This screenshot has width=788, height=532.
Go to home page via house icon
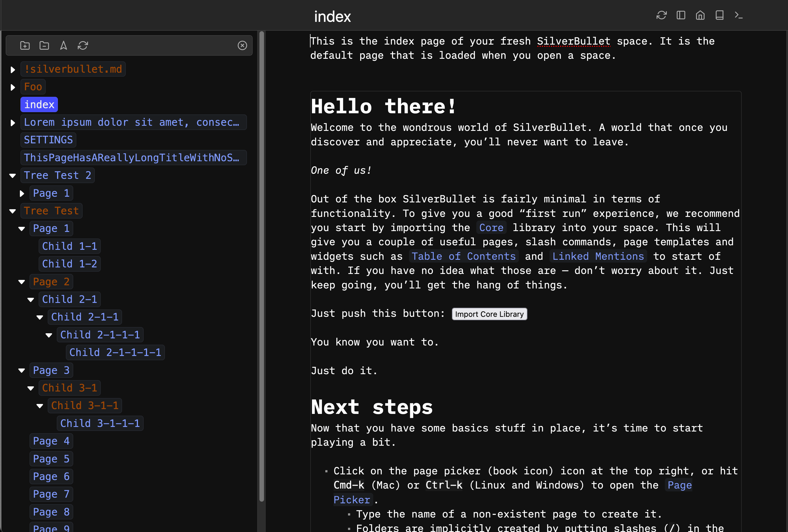[x=700, y=15]
